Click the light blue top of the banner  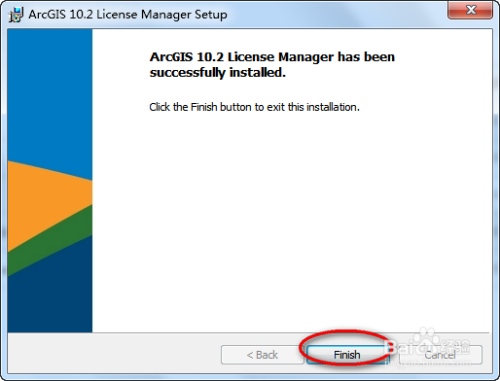(x=50, y=93)
